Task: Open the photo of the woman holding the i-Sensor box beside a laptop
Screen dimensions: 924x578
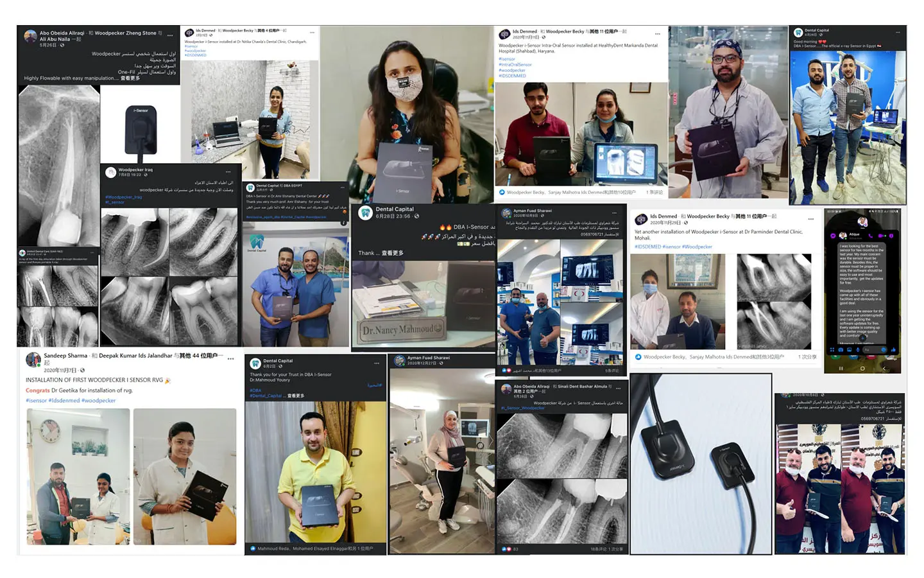Action: tap(250, 119)
